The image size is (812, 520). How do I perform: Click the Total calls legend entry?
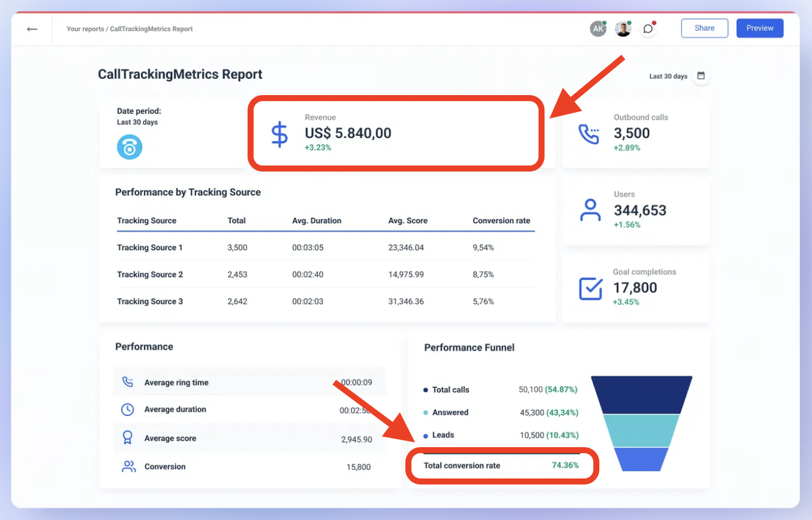(x=446, y=389)
